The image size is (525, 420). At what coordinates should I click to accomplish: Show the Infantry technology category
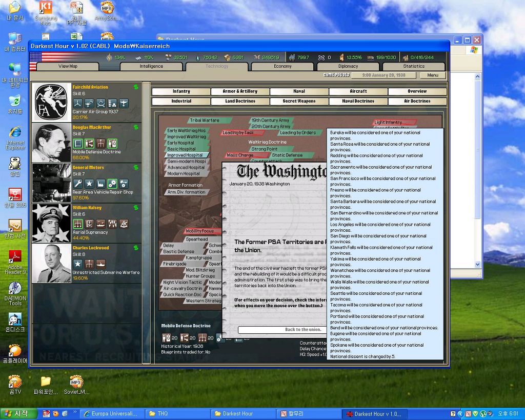[x=181, y=91]
